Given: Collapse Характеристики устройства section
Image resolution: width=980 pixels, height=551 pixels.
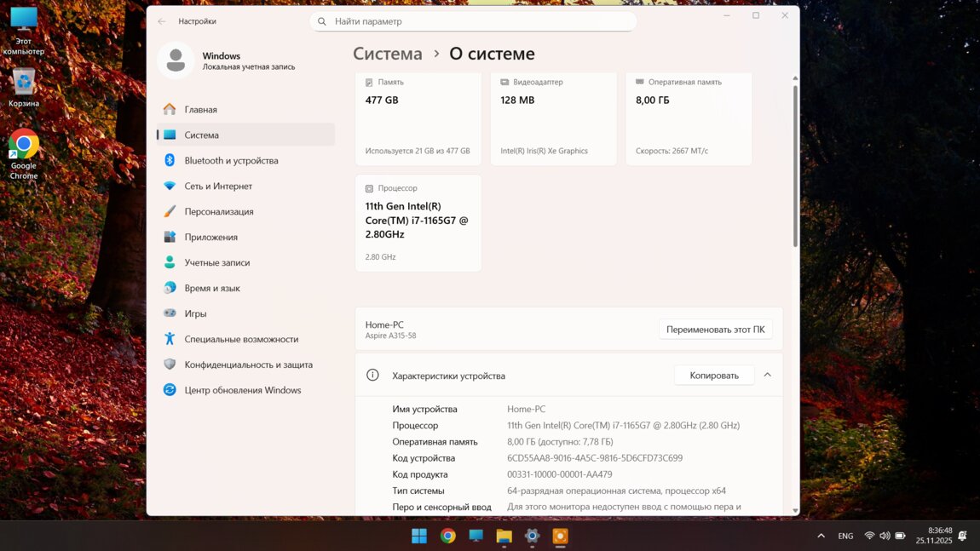Looking at the screenshot, I should pyautogui.click(x=767, y=375).
